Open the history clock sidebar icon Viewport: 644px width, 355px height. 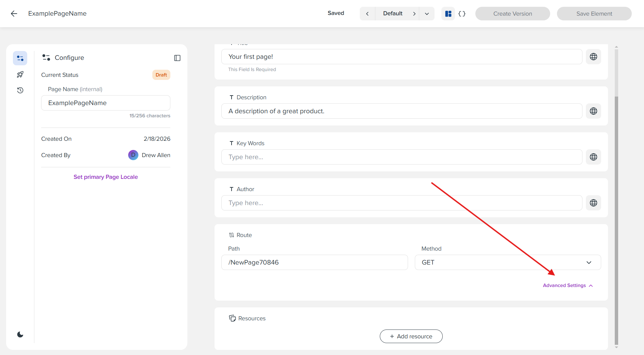20,90
